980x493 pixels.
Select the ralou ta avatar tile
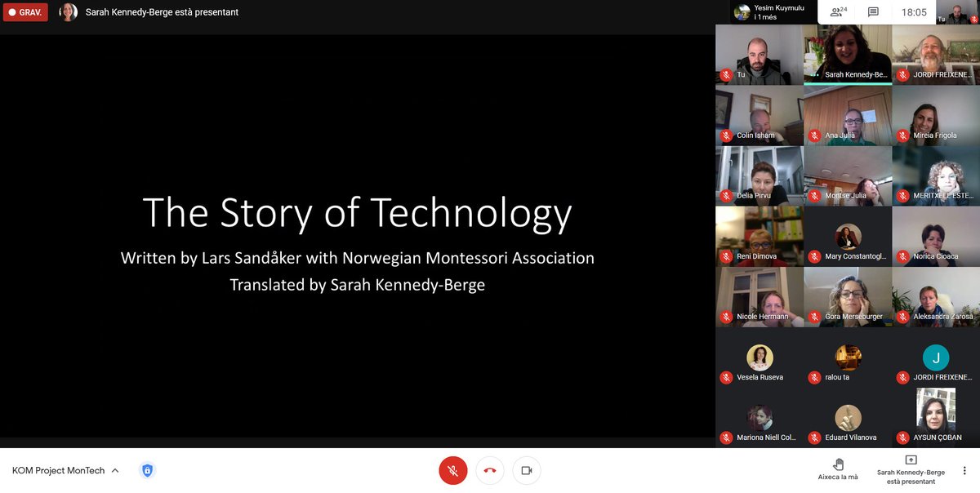pos(848,357)
